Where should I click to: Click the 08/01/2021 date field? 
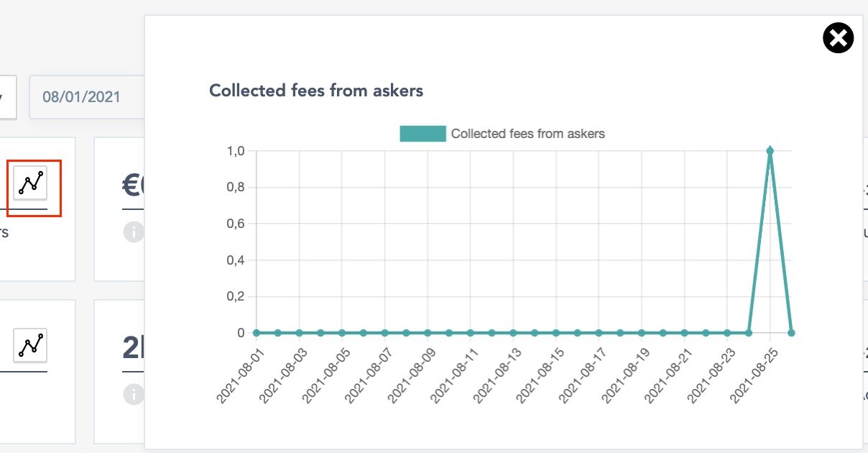[x=86, y=97]
